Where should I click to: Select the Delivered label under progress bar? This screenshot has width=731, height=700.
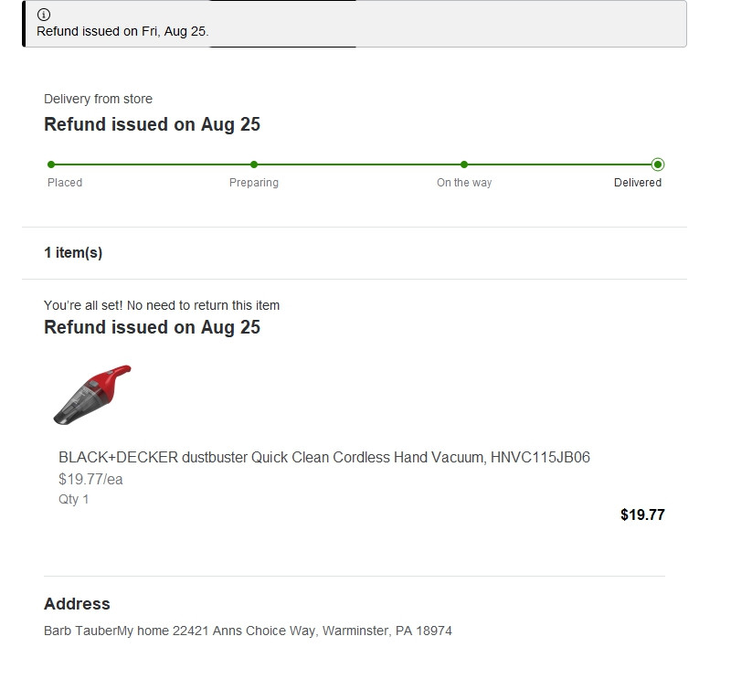click(638, 183)
